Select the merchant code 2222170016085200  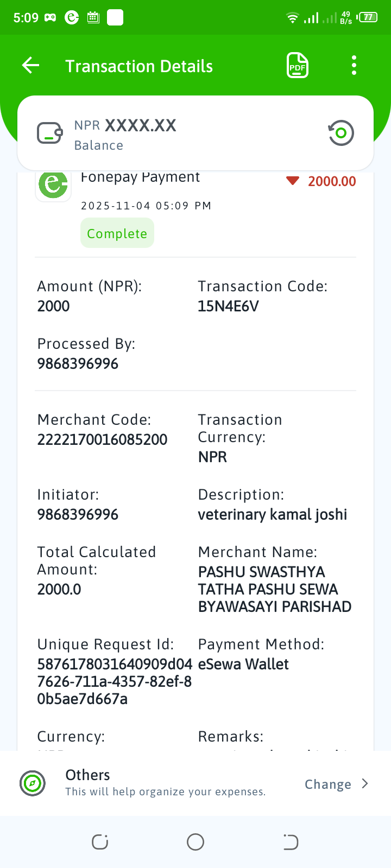tap(102, 440)
